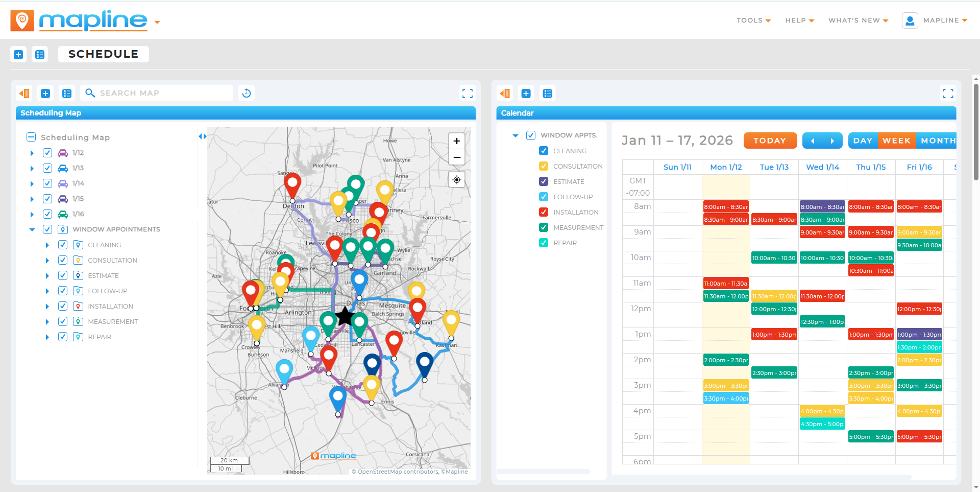Toggle the INSTALLATION calendar checkbox
This screenshot has height=492, width=980.
point(544,212)
